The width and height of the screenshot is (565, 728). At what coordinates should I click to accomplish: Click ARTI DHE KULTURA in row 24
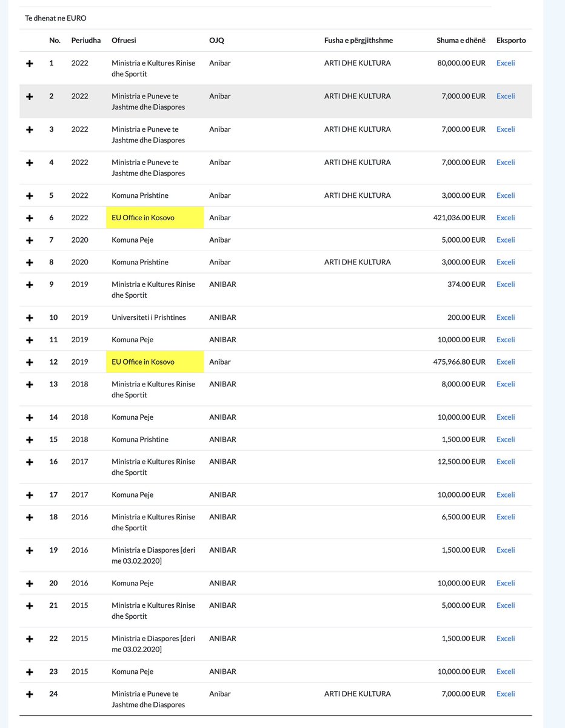(358, 694)
